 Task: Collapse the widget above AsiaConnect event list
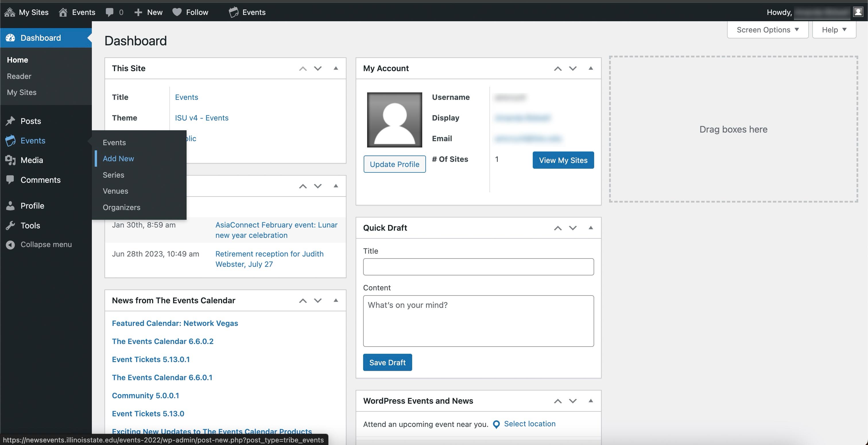coord(336,186)
